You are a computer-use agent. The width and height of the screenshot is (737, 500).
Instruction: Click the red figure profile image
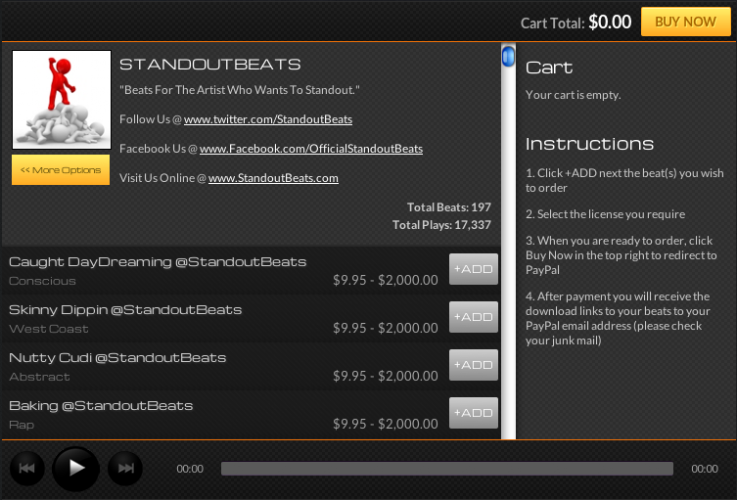click(62, 100)
